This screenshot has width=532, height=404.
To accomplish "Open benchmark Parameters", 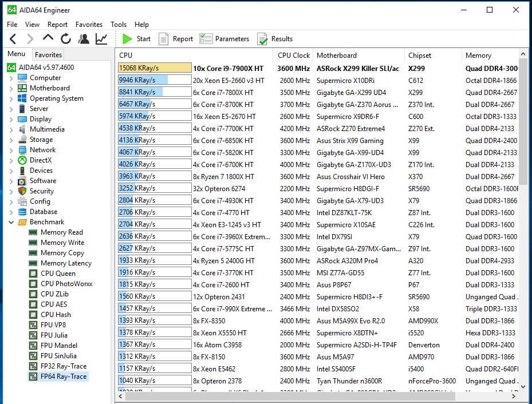I will point(224,39).
